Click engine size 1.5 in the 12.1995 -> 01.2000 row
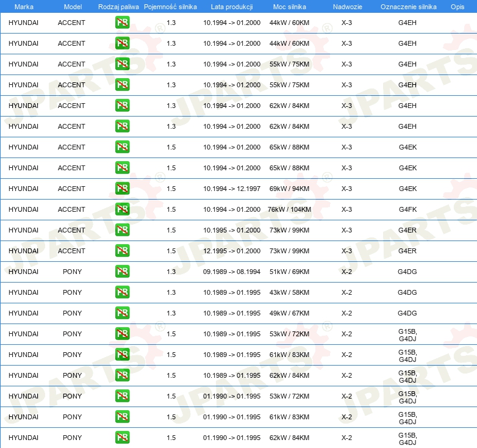Screen dimensions: 477x448 coord(171,251)
